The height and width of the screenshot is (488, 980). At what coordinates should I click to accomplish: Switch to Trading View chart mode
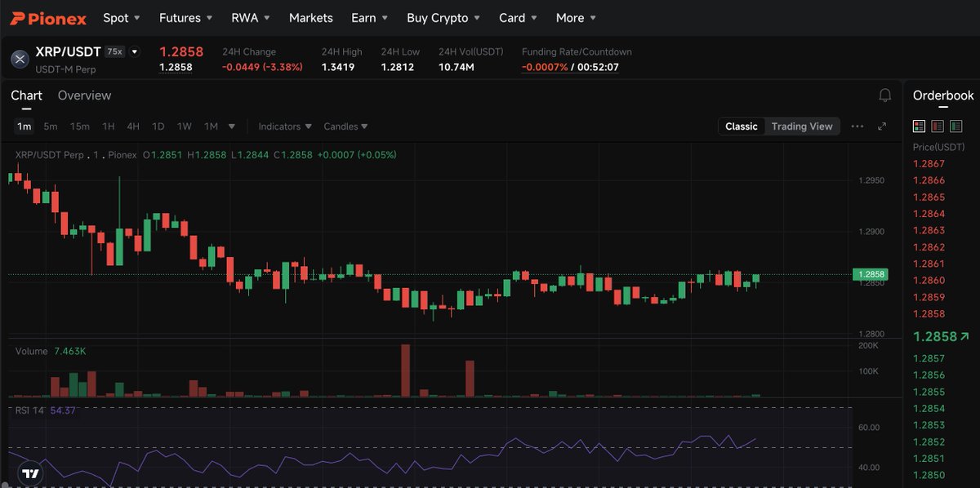(802, 126)
